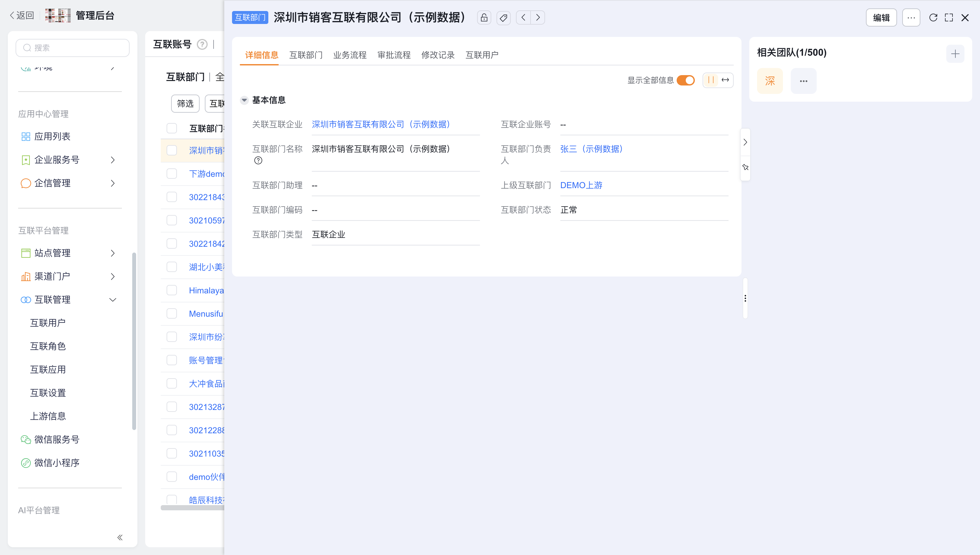This screenshot has width=980, height=555.
Task: Switch to 修改记录 tab
Action: click(x=438, y=55)
